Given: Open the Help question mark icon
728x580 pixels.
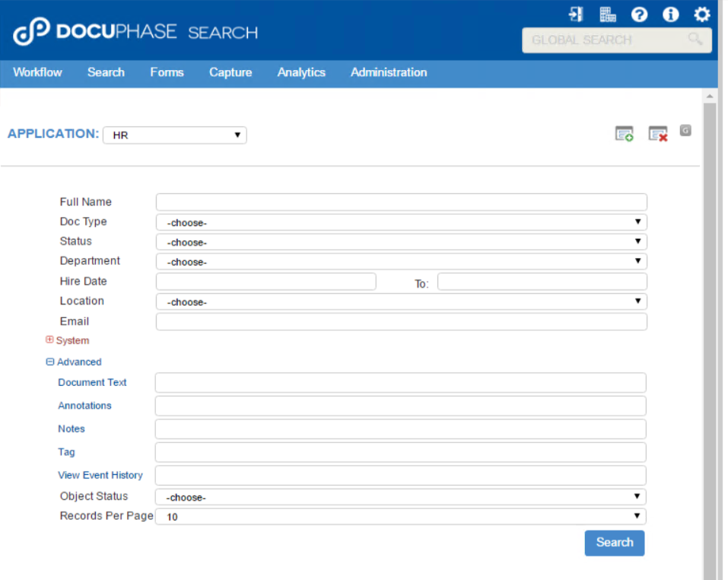Looking at the screenshot, I should pos(639,14).
